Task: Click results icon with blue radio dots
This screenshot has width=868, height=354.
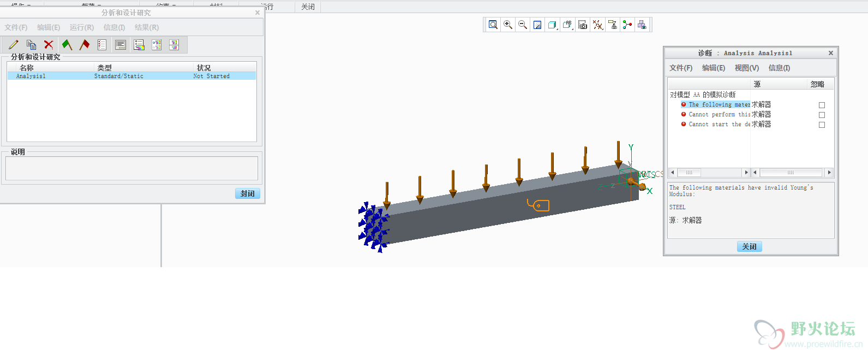Action: (x=157, y=45)
